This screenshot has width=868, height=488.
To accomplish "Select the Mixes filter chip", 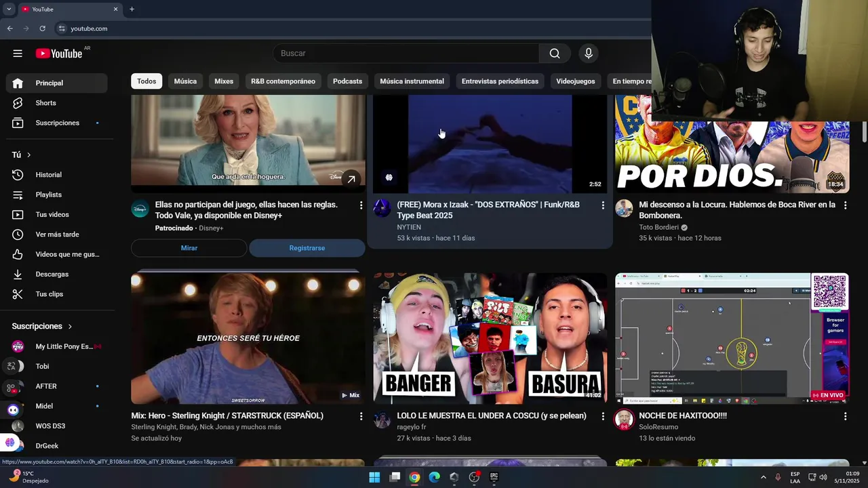I will tap(224, 81).
